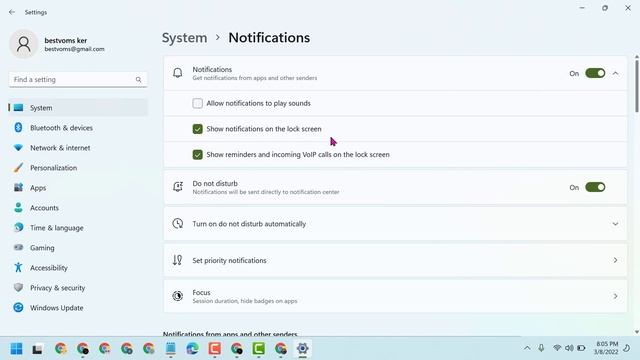
Task: Go back using the Settings back arrow
Action: pyautogui.click(x=12, y=12)
